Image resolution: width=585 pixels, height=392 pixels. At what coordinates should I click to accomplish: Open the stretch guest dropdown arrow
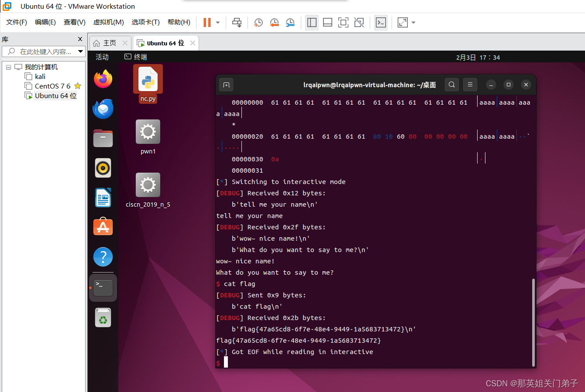click(x=413, y=22)
